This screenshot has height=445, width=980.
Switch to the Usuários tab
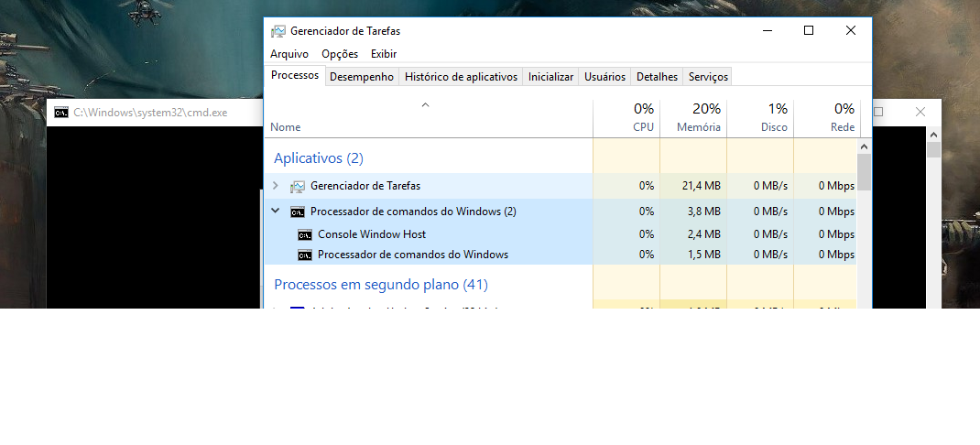coord(605,77)
